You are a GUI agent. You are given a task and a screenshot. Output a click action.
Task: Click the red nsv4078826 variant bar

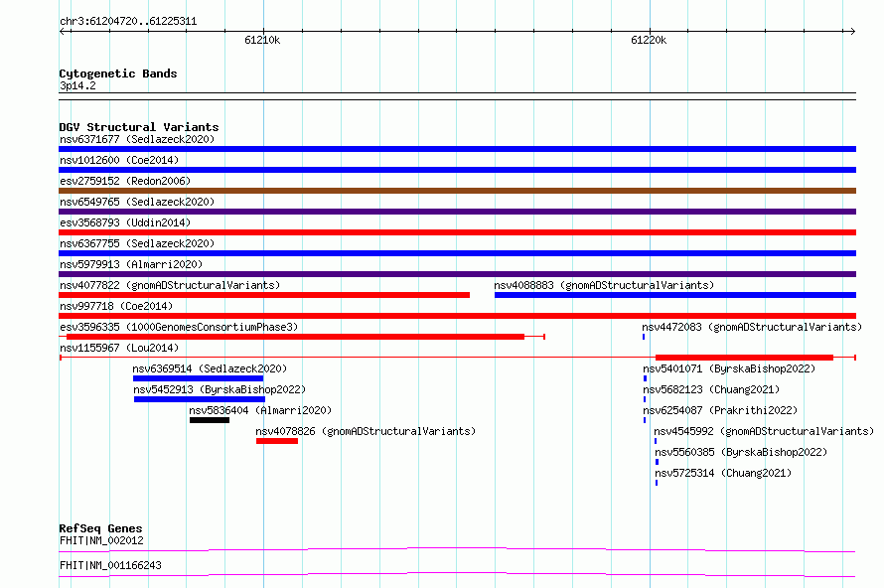click(x=277, y=441)
